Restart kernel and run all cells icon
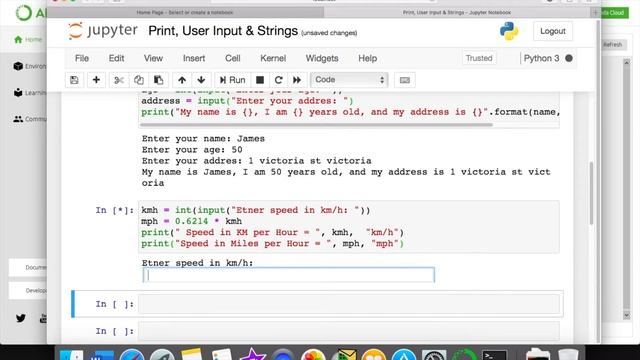640x360 pixels. (x=297, y=80)
